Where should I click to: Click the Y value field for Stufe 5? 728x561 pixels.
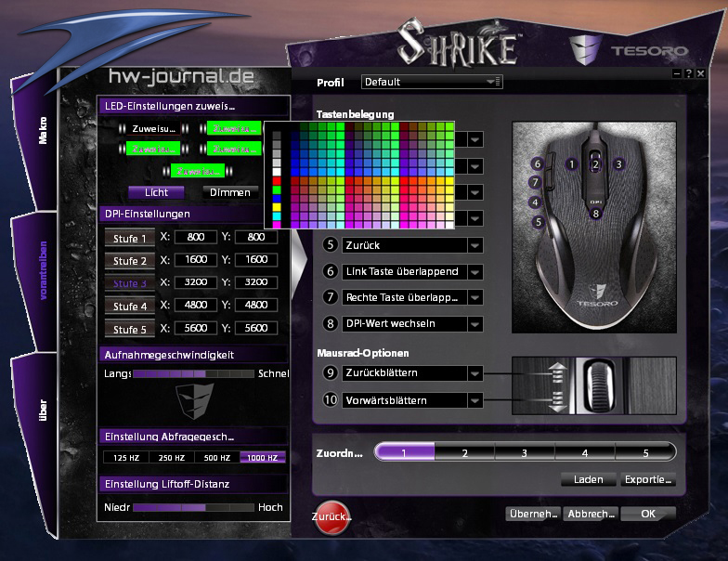coord(256,328)
